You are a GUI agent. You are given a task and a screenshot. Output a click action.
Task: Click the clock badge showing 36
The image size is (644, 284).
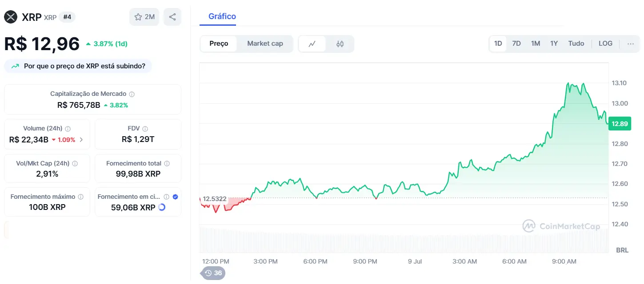coord(212,273)
